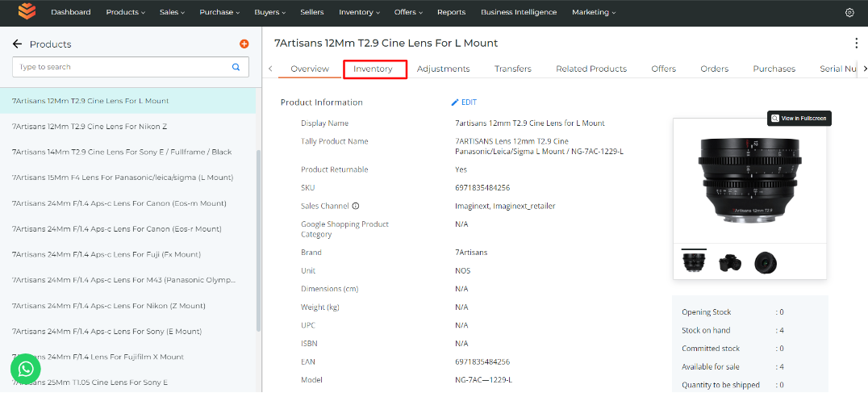Click the Stock on hand label
The image size is (868, 393).
pos(706,330)
